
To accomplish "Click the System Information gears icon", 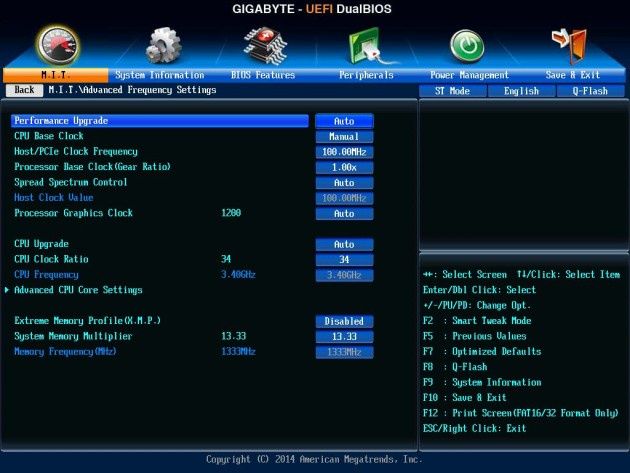I will (163, 45).
